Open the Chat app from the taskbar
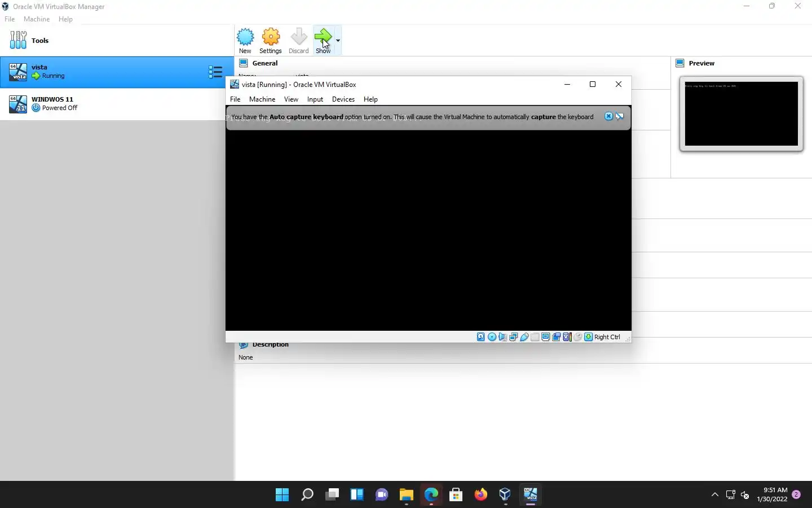812x508 pixels. pyautogui.click(x=382, y=495)
